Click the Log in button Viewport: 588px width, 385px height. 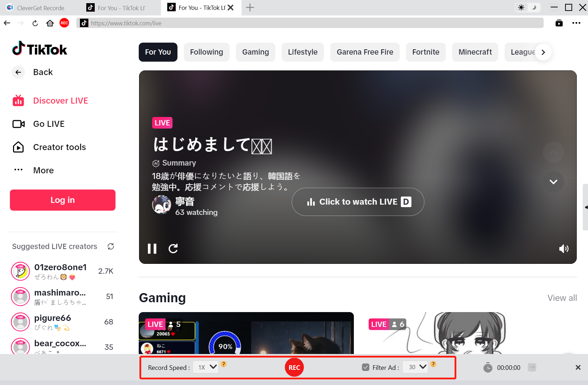63,200
